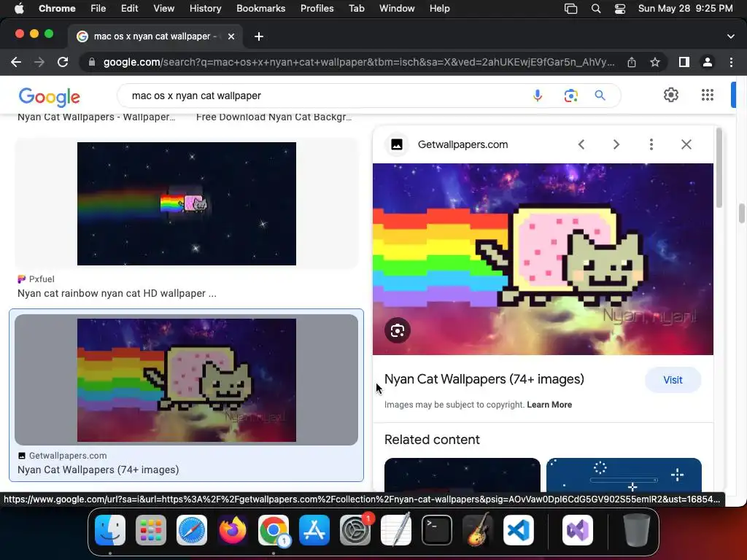Share this page via the share icon

click(632, 63)
